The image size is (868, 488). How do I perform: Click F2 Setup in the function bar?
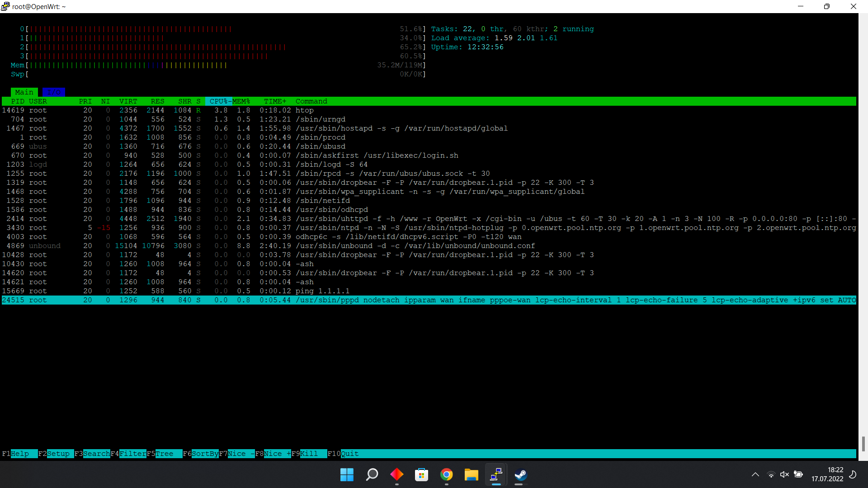coord(58,454)
